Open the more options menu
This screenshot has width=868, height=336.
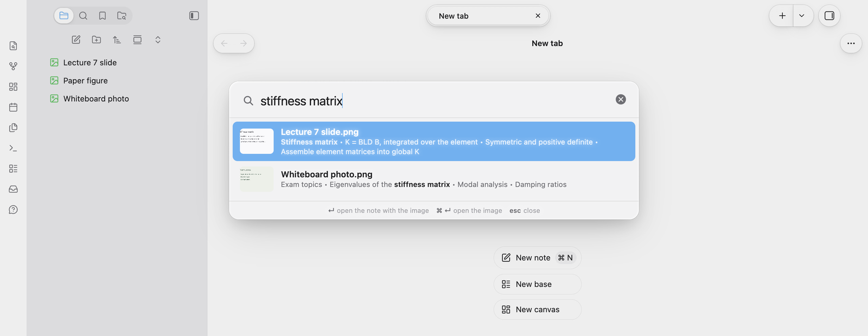tap(851, 43)
